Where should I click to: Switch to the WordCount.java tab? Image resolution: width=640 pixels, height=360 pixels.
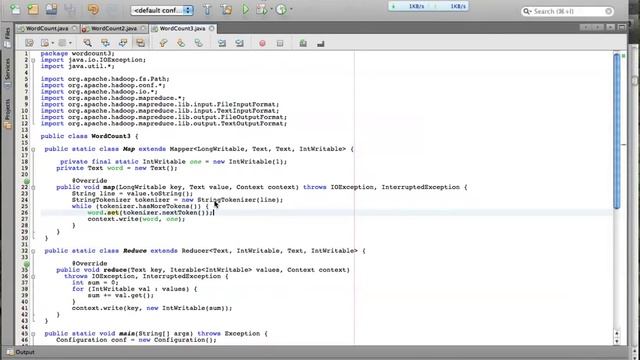pos(47,29)
